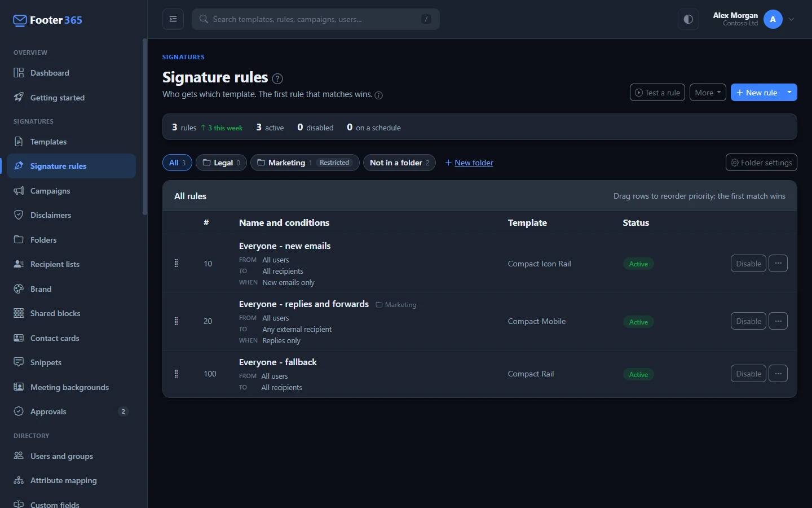Viewport: 812px width, 508px height.
Task: Open more options for 'Everyone - fallback'
Action: (x=778, y=374)
